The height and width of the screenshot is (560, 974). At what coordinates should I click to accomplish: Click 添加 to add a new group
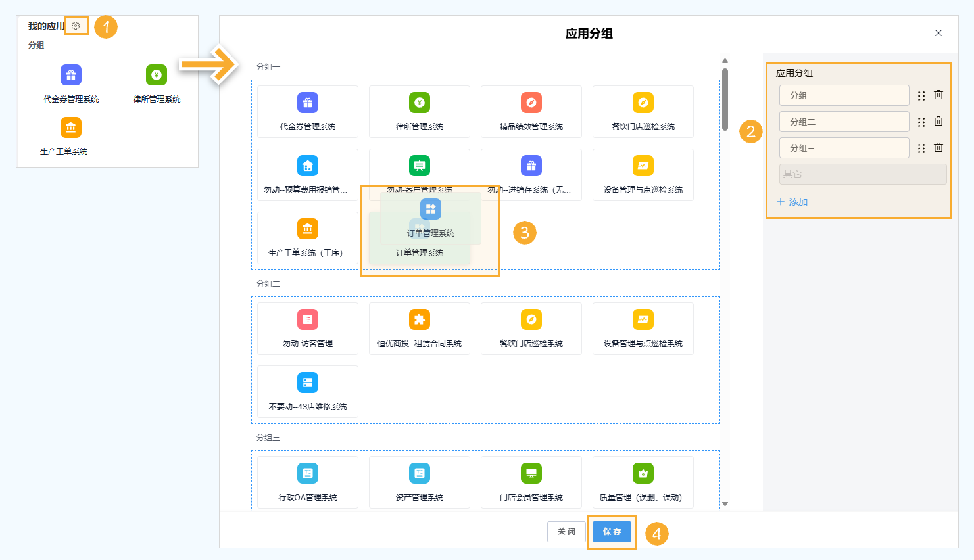tap(792, 202)
